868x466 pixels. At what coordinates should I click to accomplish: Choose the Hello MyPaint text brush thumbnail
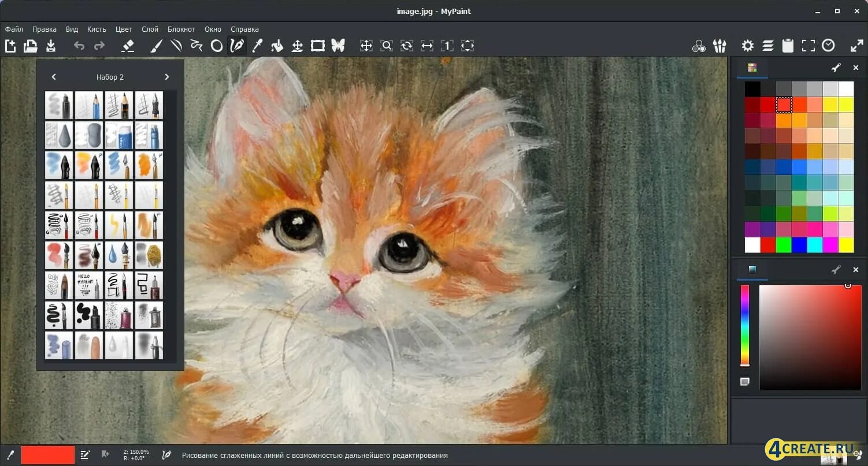tap(89, 285)
